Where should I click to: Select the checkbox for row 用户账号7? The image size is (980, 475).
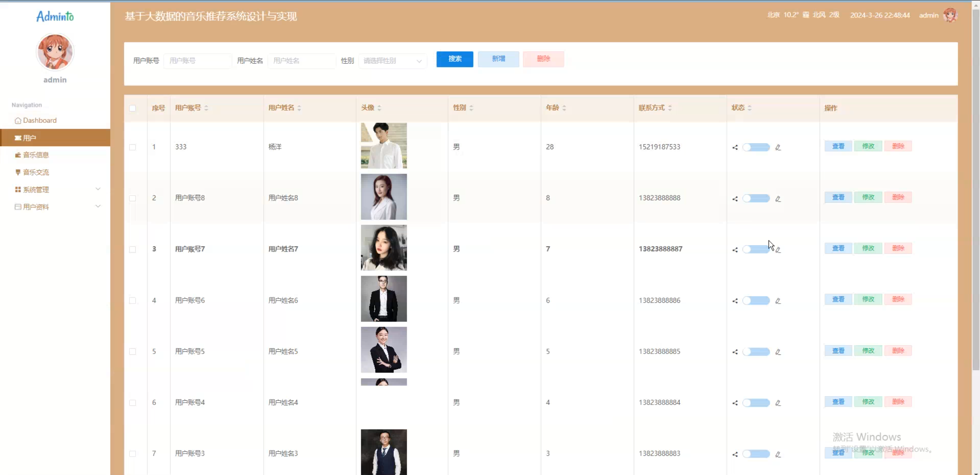point(133,250)
